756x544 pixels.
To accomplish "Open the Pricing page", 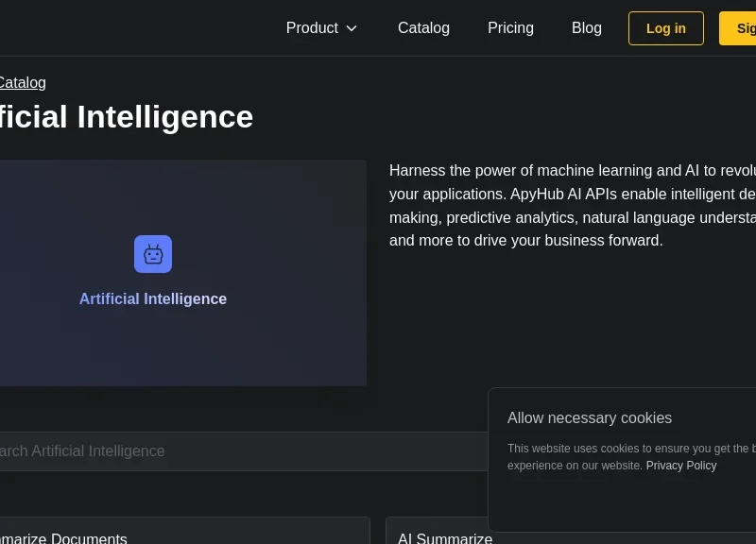I will click(510, 28).
